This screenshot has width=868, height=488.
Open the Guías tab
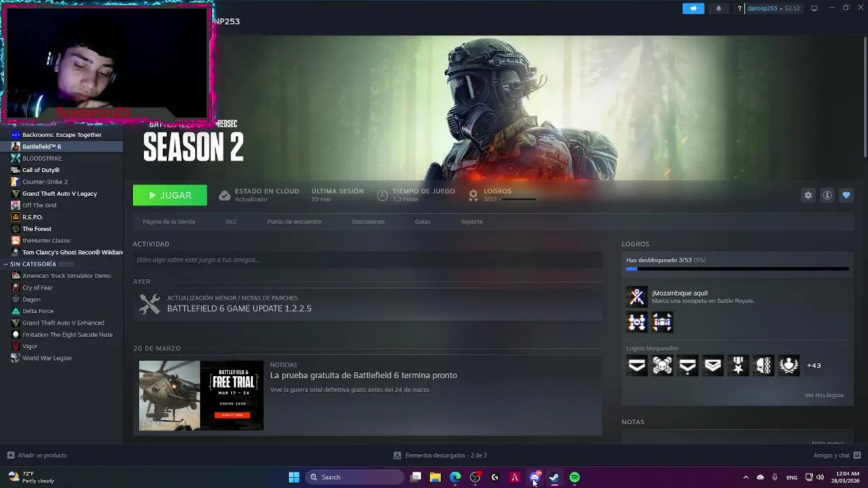(422, 222)
